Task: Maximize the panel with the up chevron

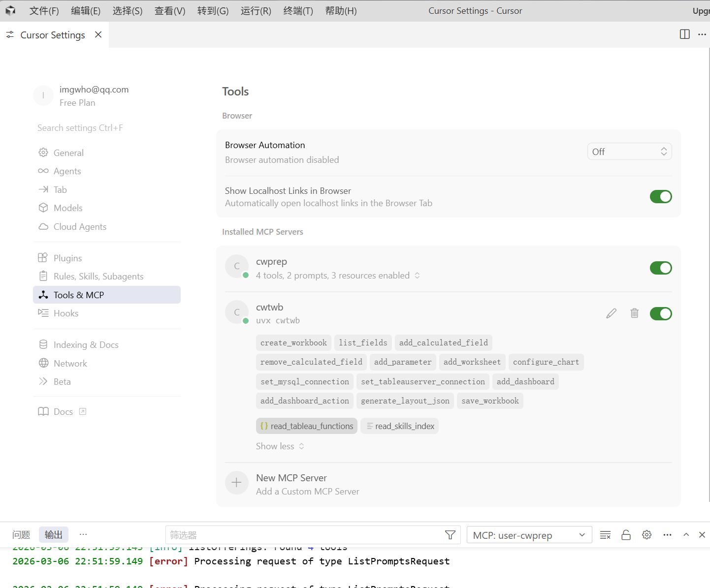Action: coord(686,534)
